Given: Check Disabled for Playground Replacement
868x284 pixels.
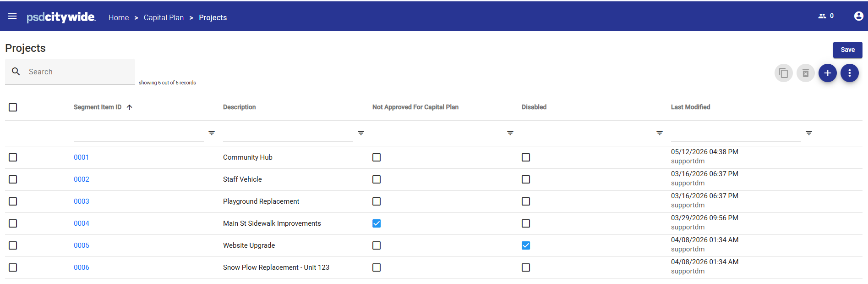Looking at the screenshot, I should (526, 201).
